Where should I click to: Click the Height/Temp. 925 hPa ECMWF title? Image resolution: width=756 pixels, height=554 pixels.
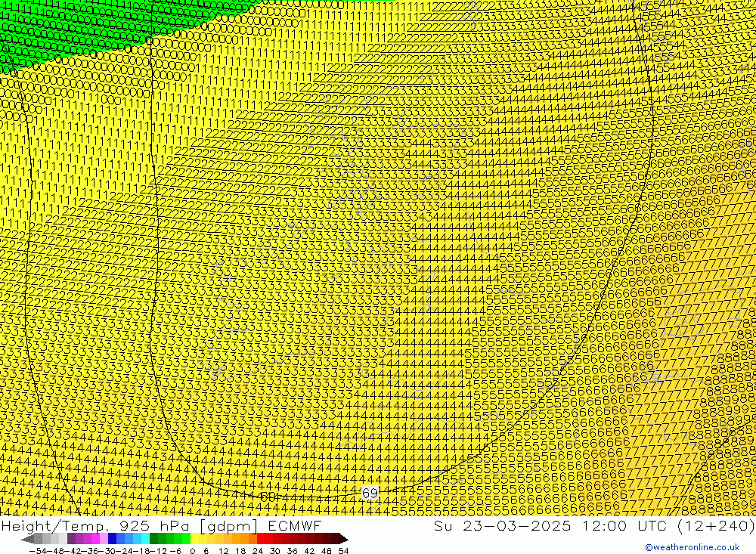161,525
